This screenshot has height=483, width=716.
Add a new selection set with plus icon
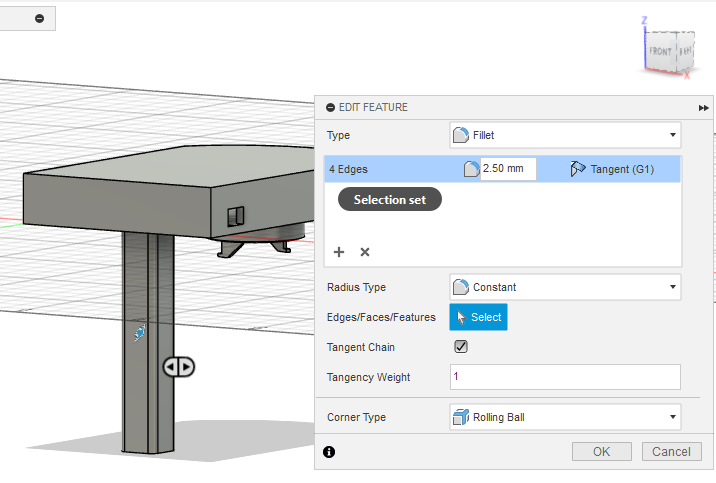tap(339, 252)
